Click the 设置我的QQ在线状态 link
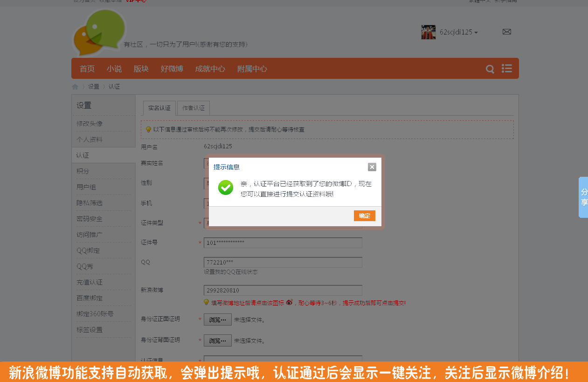This screenshot has height=382, width=588. click(231, 272)
